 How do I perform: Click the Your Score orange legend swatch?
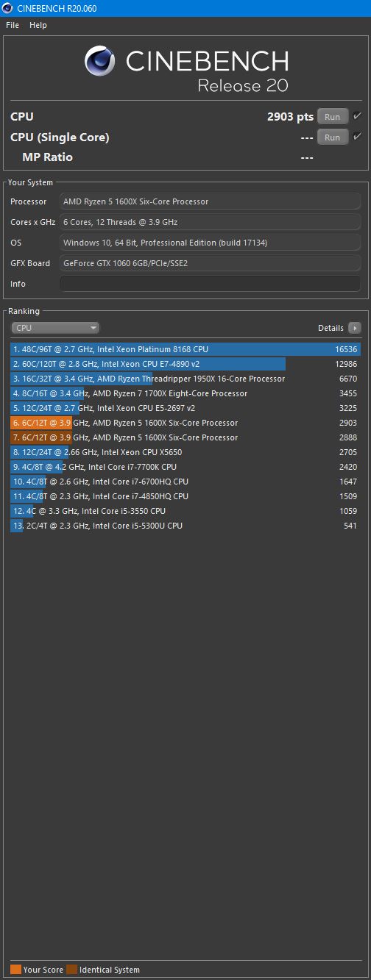pyautogui.click(x=15, y=970)
